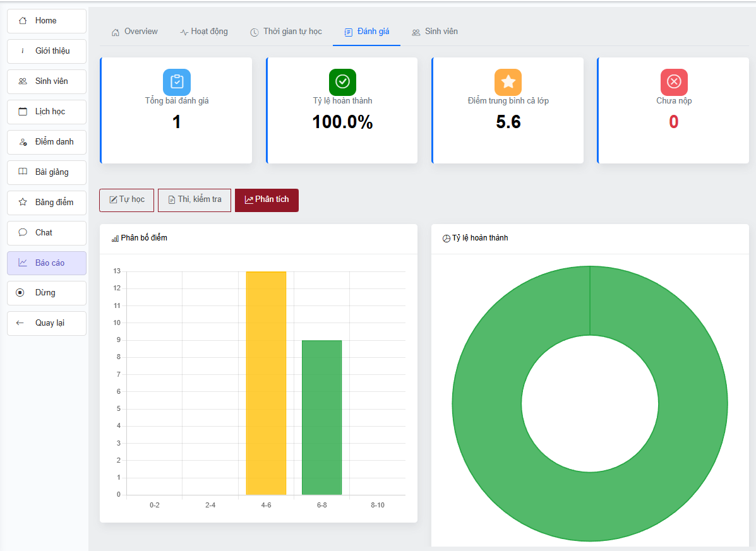Click the clipboard icon above Tổng bài đánh giá

click(x=177, y=82)
